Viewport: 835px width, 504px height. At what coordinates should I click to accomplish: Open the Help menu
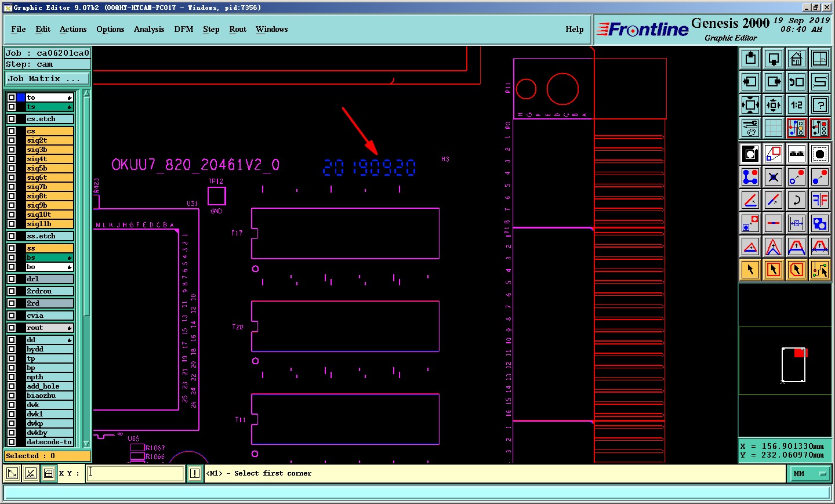click(x=575, y=29)
